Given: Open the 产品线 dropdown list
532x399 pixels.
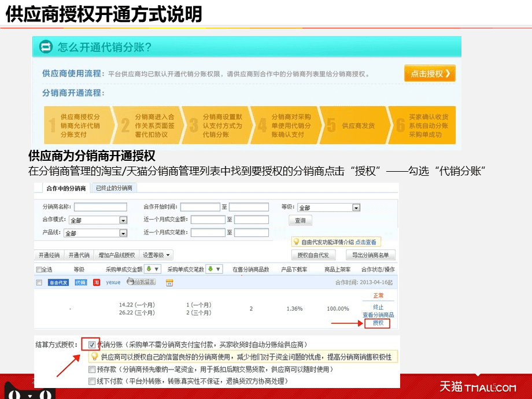Looking at the screenshot, I should [x=123, y=233].
